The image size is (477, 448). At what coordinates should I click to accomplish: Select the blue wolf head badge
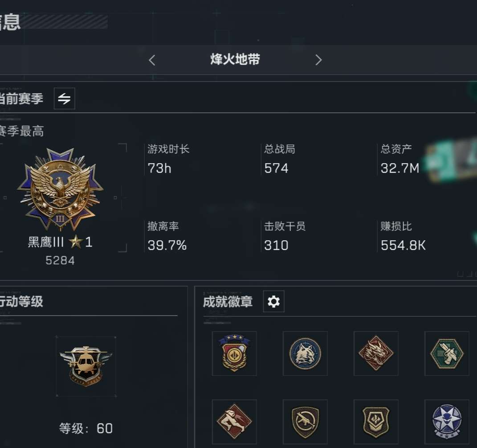tap(305, 353)
